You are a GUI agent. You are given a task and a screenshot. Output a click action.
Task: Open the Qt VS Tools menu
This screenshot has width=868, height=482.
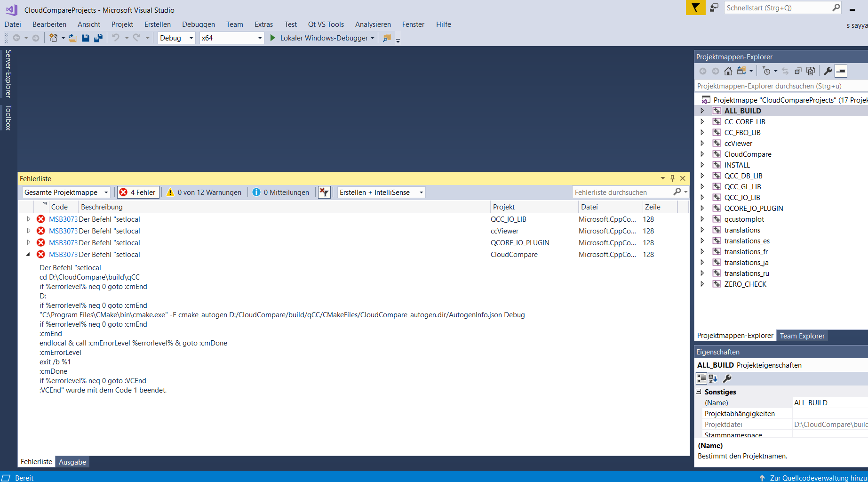tap(326, 24)
